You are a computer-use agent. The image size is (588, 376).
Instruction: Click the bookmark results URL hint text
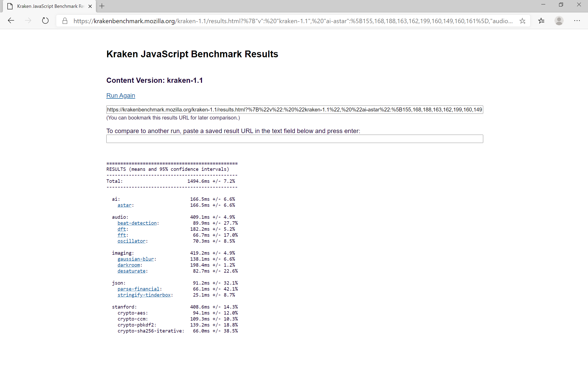173,118
